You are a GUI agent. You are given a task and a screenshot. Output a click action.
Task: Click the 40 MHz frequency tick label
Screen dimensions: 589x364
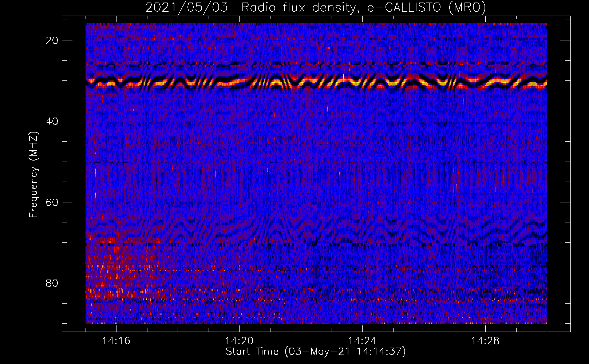pos(52,121)
